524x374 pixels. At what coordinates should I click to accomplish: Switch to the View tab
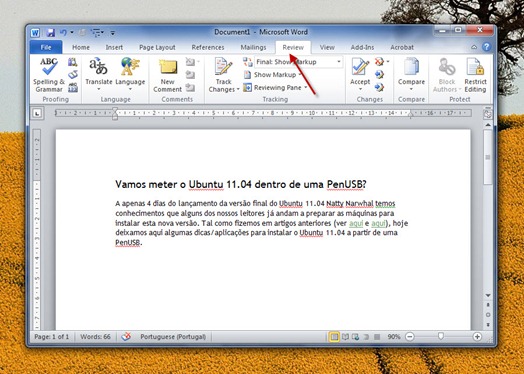[x=327, y=47]
